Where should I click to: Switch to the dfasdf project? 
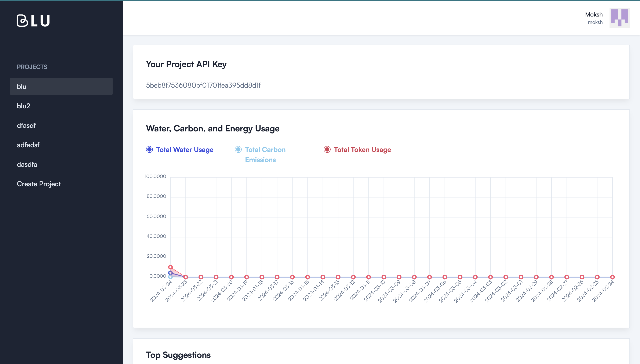26,125
